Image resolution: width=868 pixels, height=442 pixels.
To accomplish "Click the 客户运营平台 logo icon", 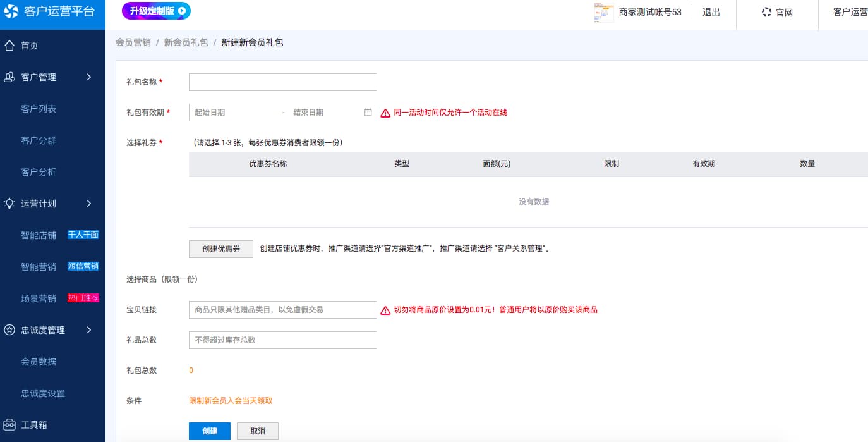I will (x=11, y=11).
